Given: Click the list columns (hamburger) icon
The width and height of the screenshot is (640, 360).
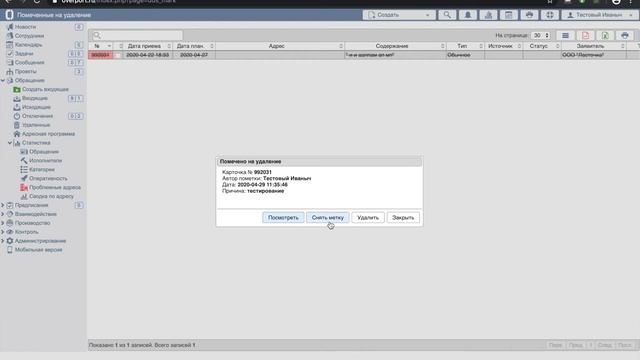Looking at the screenshot, I should [x=565, y=36].
